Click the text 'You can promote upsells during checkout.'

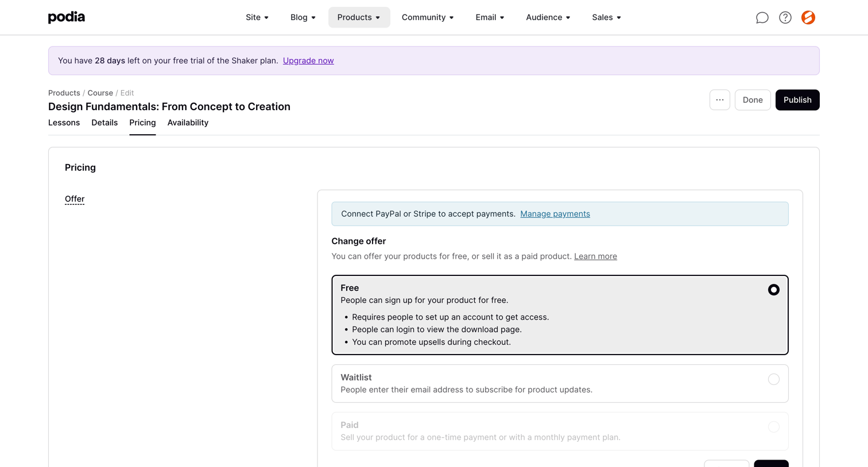pyautogui.click(x=431, y=342)
